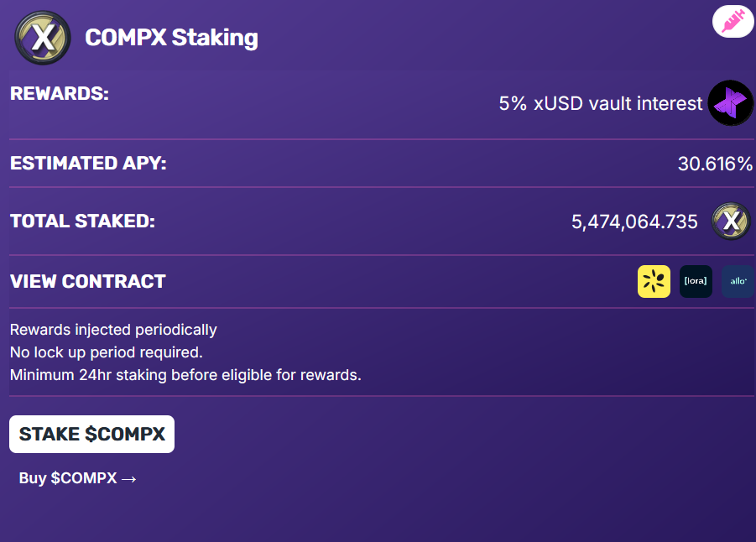Click the TOTAL STAKED label

[x=83, y=221]
